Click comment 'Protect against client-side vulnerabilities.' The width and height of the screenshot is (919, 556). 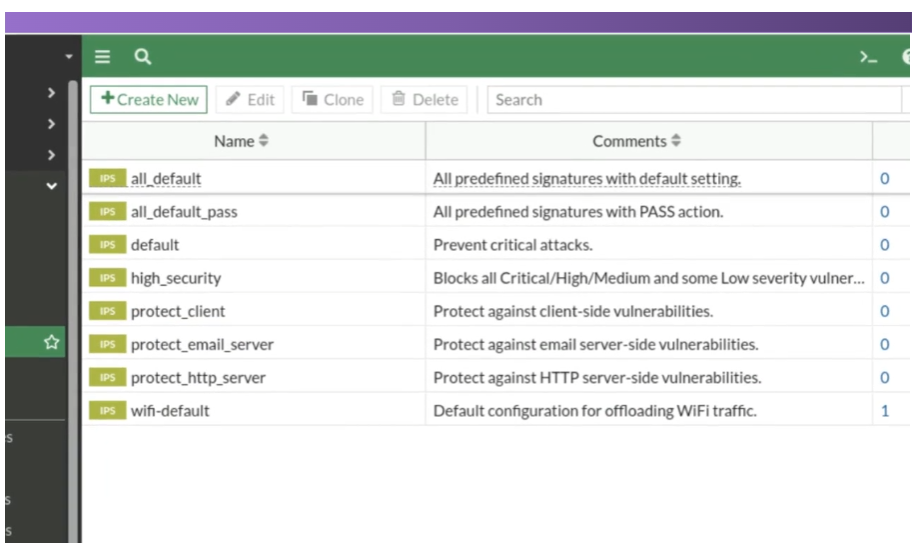573,311
